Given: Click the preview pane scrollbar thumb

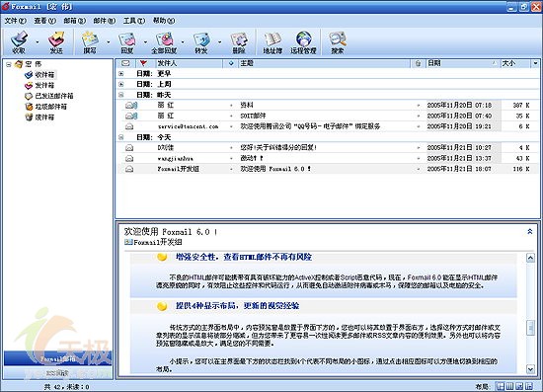Looking at the screenshot, I should coord(530,328).
